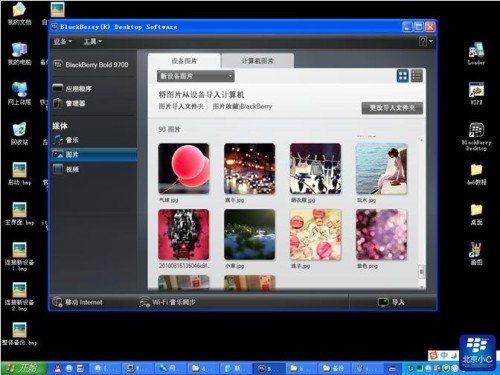Click the Wi-Fi 音乐同步 icon
This screenshot has height=375, width=500.
point(145,302)
